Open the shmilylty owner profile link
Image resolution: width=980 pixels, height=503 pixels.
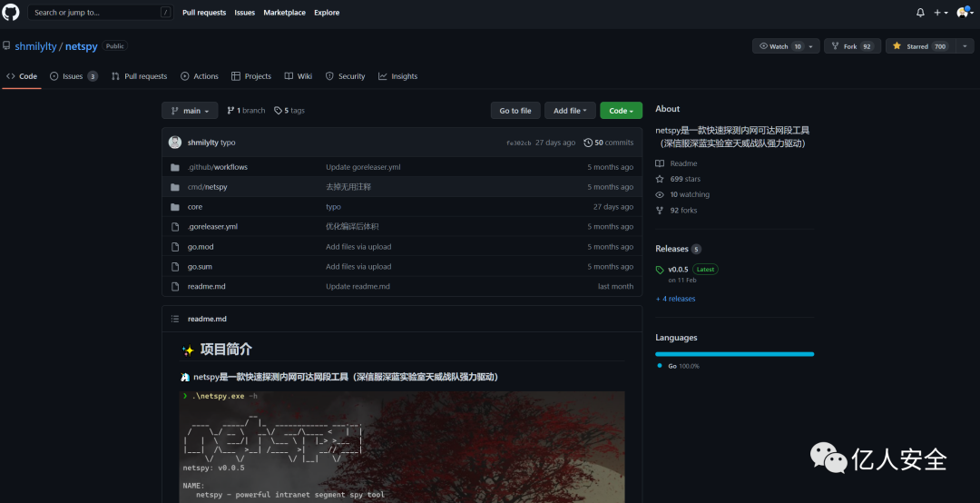(x=35, y=46)
